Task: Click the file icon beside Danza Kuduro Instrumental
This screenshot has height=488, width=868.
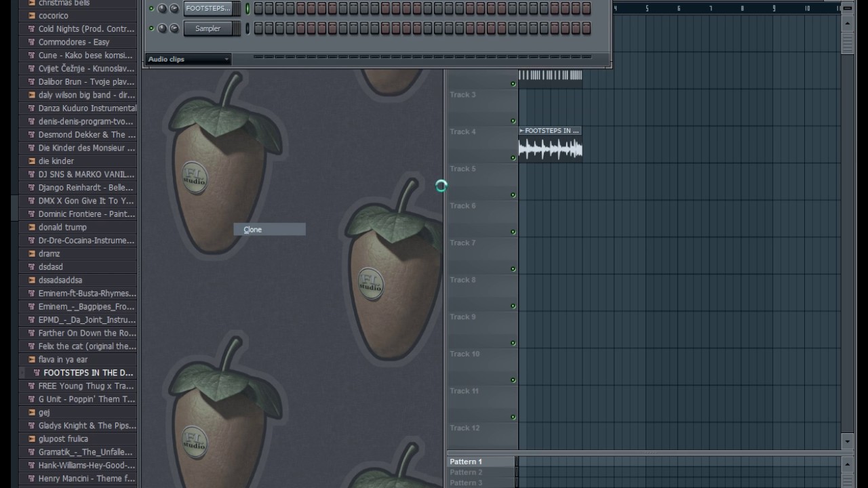Action: [x=31, y=108]
